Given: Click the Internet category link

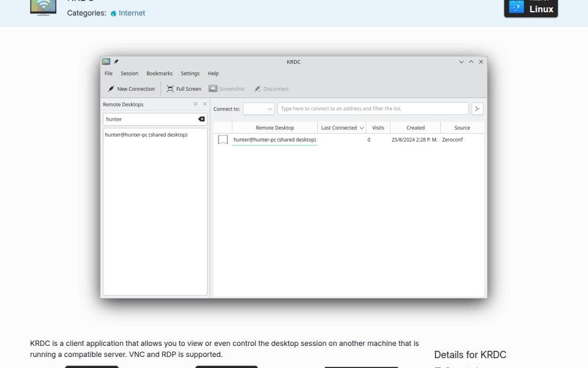Looking at the screenshot, I should (x=132, y=13).
